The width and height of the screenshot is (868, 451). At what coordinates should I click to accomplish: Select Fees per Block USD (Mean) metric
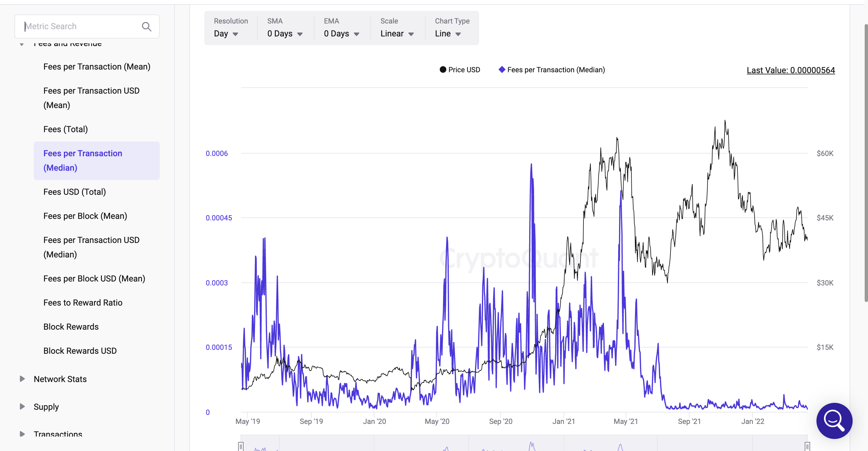(97, 279)
